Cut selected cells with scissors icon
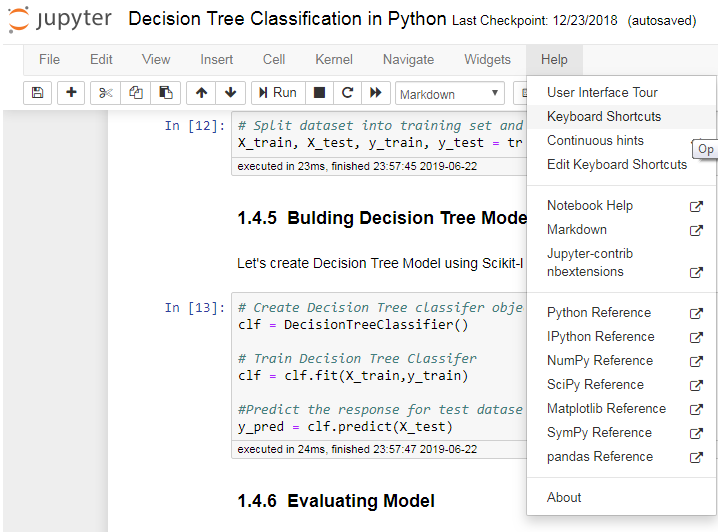This screenshot has width=718, height=532. (x=106, y=93)
